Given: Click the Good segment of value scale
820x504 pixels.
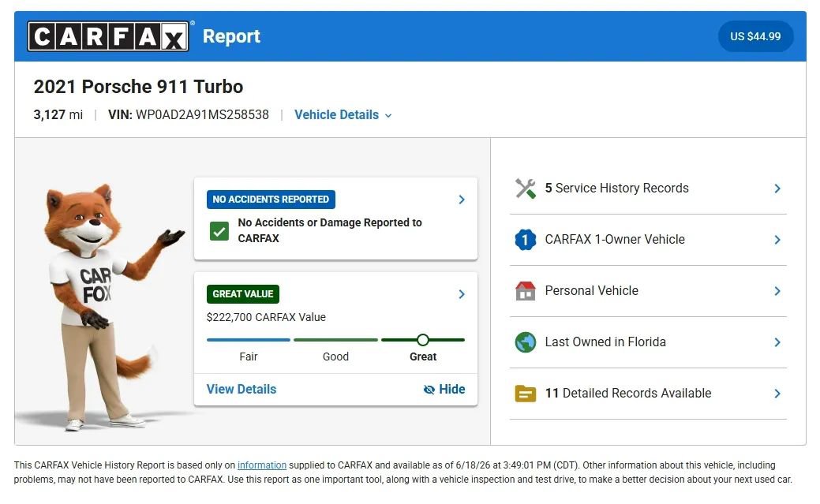Looking at the screenshot, I should [335, 340].
